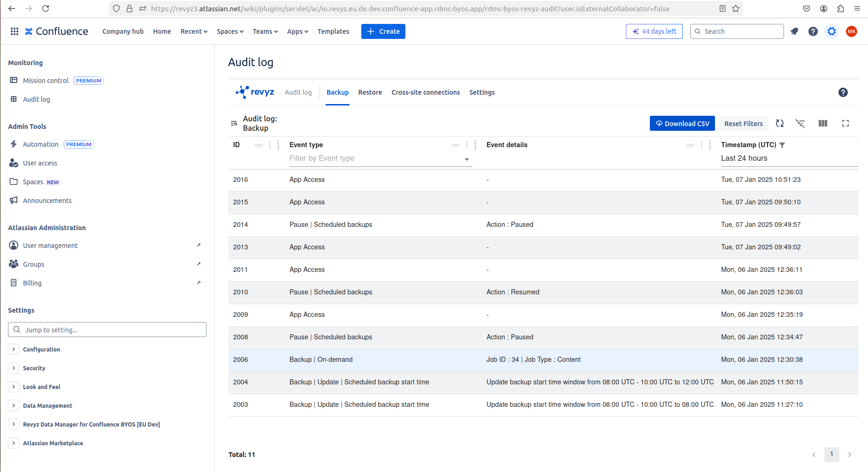The height and width of the screenshot is (472, 868).
Task: Click the Download CSV button
Action: (682, 123)
